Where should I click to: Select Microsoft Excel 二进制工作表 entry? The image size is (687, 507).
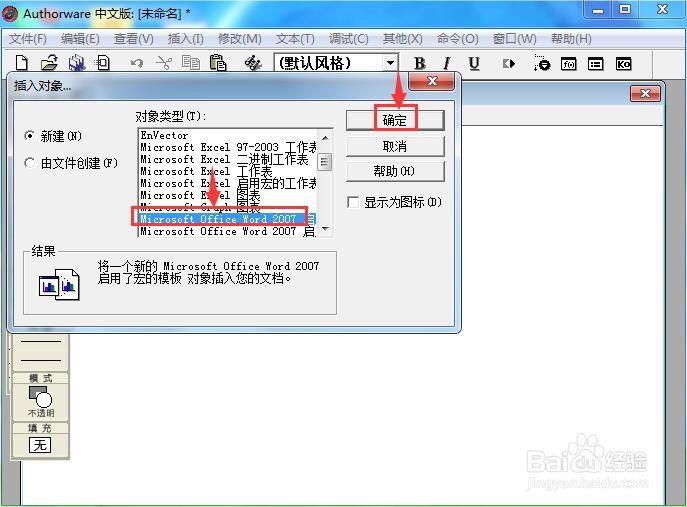click(x=228, y=159)
